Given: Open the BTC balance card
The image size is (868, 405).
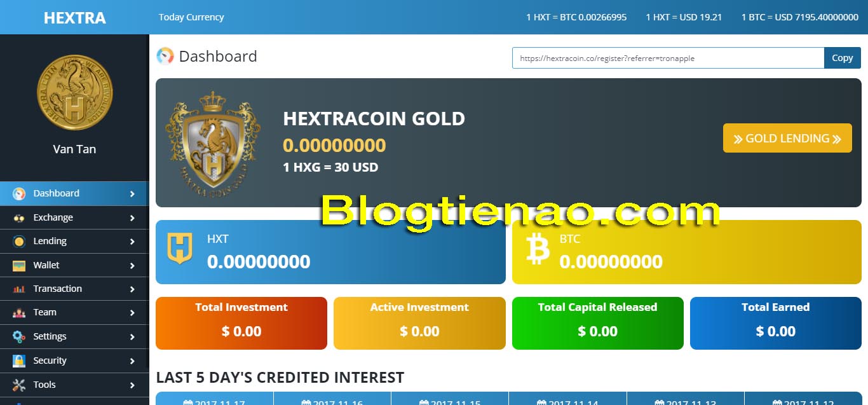Looking at the screenshot, I should tap(687, 252).
